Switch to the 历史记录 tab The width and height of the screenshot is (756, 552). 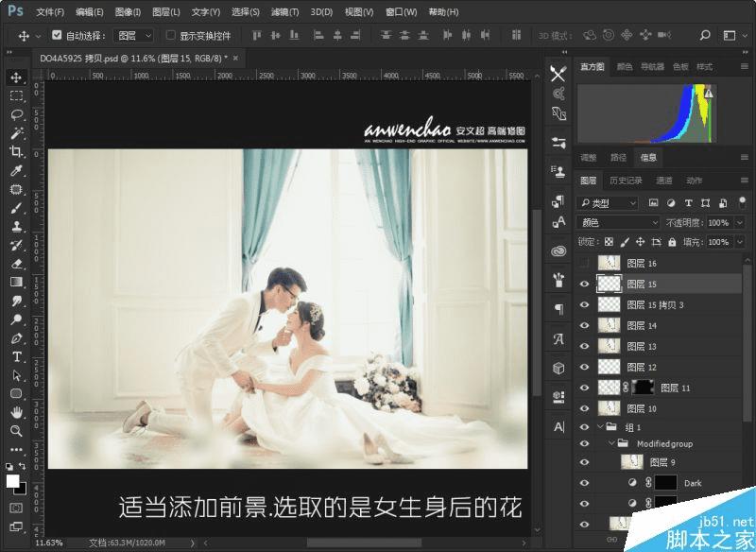tap(626, 181)
